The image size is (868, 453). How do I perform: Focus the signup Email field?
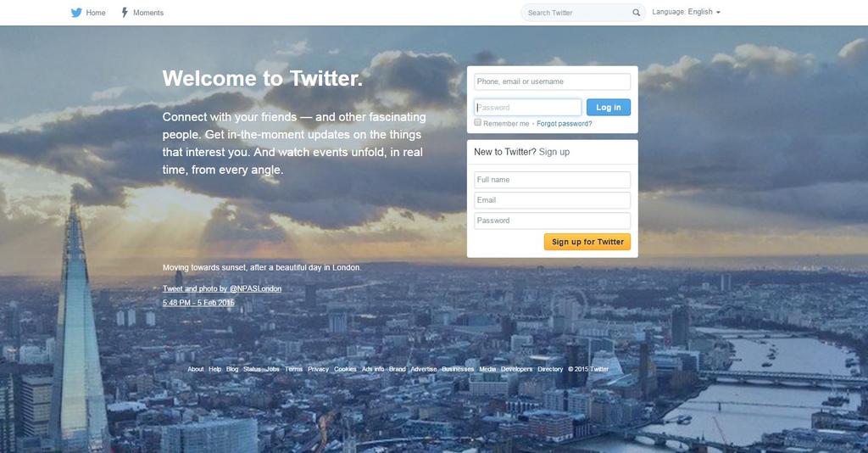point(552,200)
